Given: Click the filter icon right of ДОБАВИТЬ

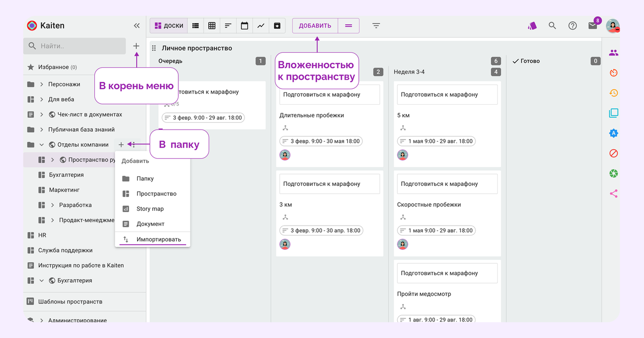Looking at the screenshot, I should click(x=376, y=25).
